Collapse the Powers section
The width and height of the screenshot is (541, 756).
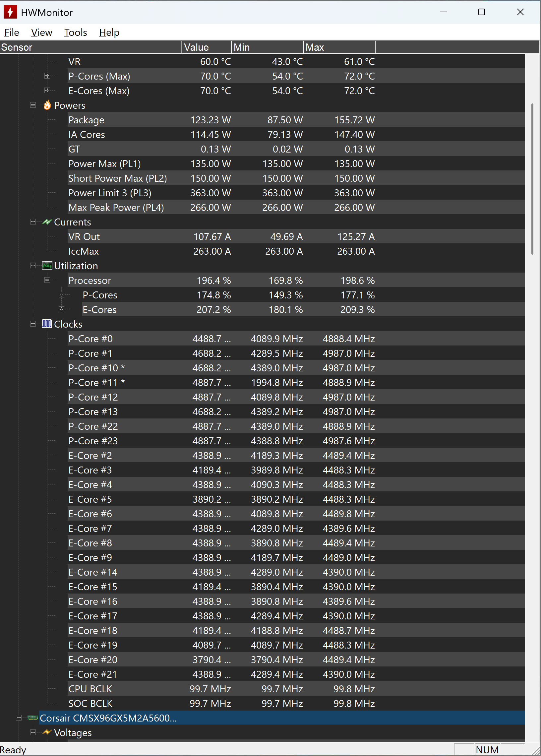click(33, 105)
